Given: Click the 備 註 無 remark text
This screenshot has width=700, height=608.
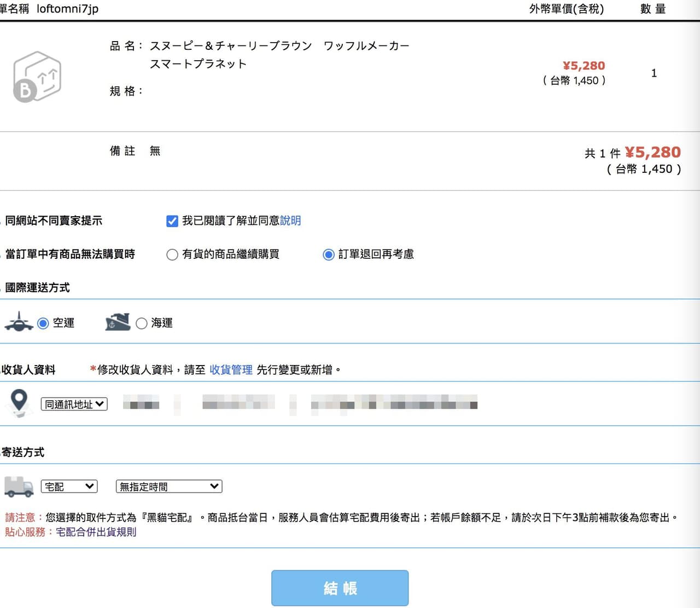Looking at the screenshot, I should [x=135, y=151].
